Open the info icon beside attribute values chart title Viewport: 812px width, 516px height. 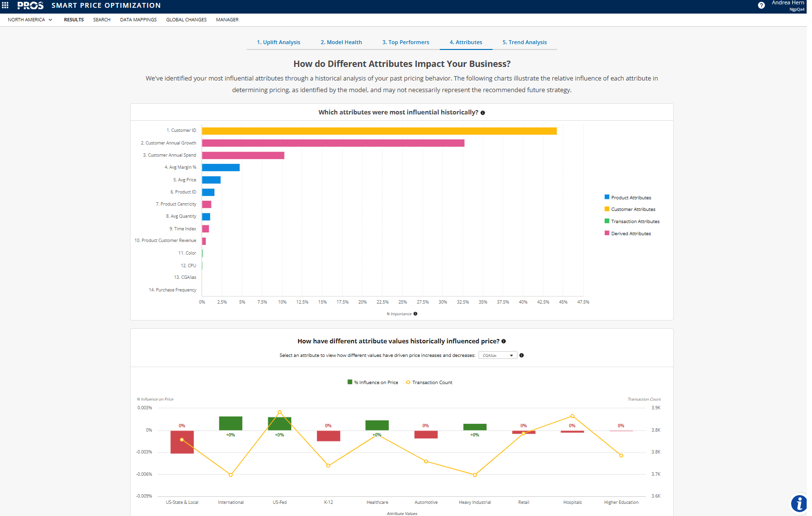point(504,341)
